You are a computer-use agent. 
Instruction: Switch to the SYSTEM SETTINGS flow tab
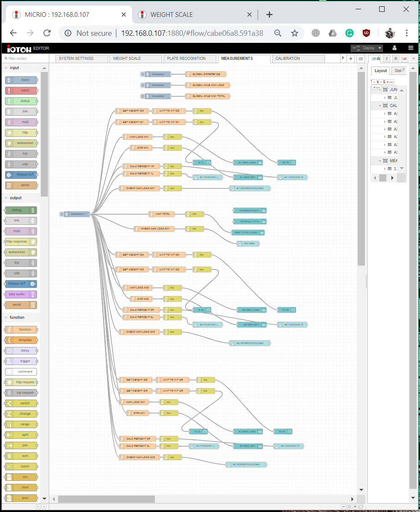tap(82, 59)
